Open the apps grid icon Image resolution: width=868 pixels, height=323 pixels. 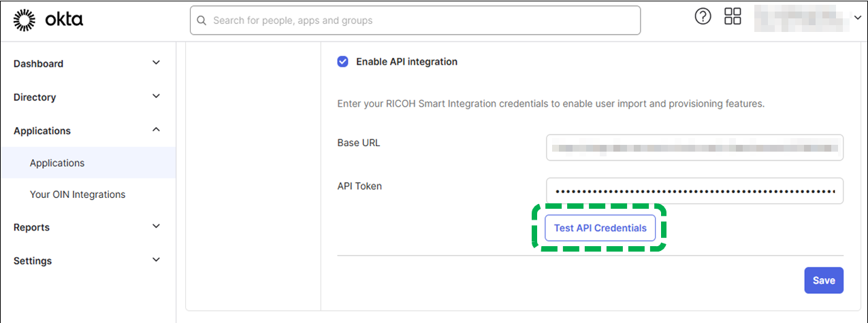[733, 17]
